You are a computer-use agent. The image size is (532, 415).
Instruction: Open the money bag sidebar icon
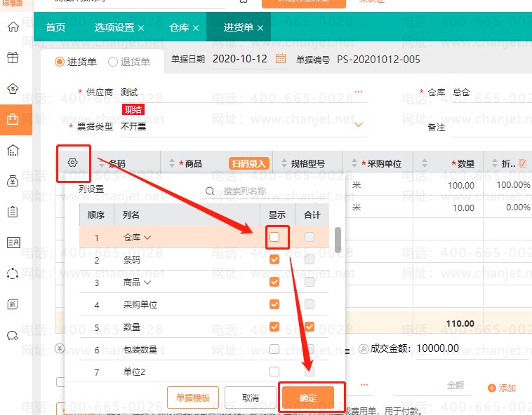coord(13,181)
